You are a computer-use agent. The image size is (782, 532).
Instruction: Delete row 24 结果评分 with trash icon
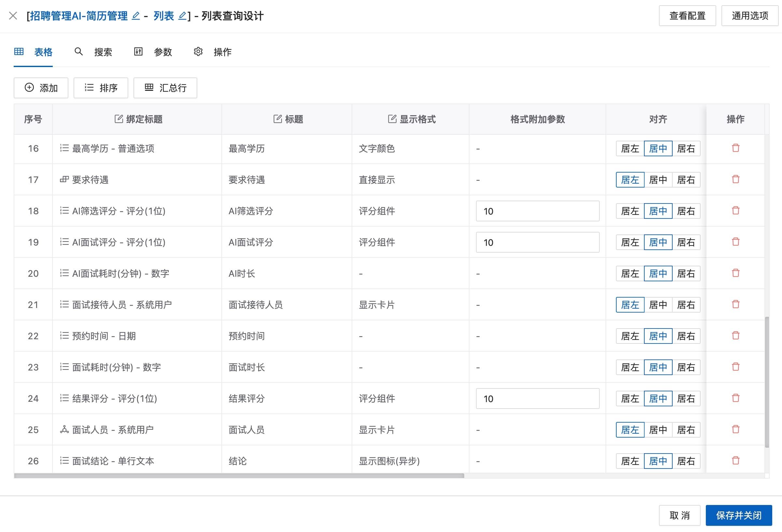click(735, 398)
